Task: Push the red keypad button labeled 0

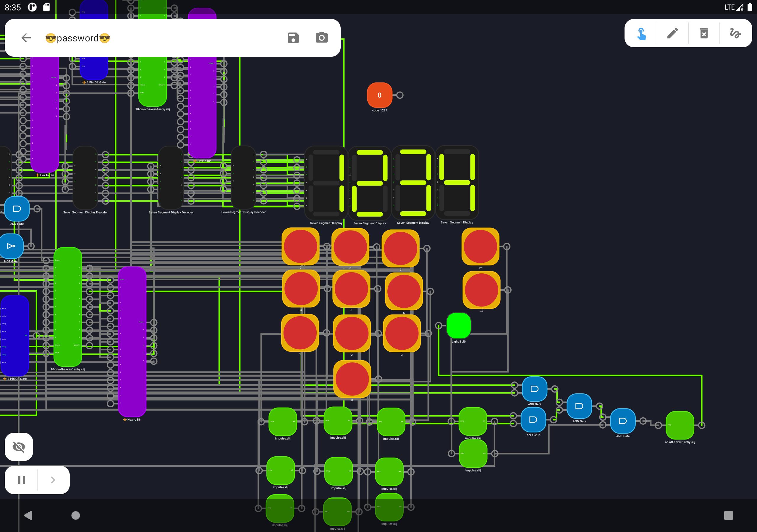Action: [x=352, y=379]
